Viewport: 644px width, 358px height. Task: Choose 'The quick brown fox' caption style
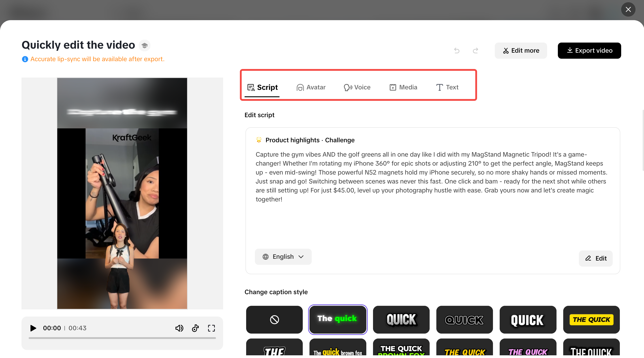coord(338,347)
